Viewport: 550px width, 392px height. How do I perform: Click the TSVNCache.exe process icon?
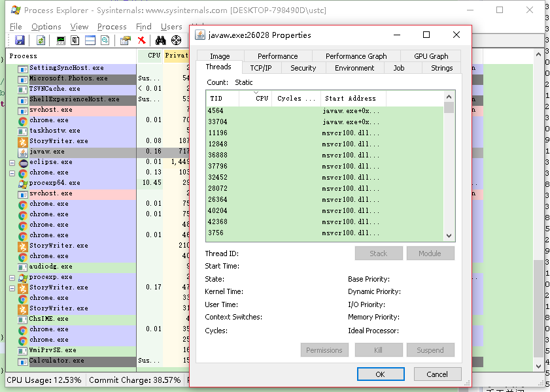[x=23, y=90]
